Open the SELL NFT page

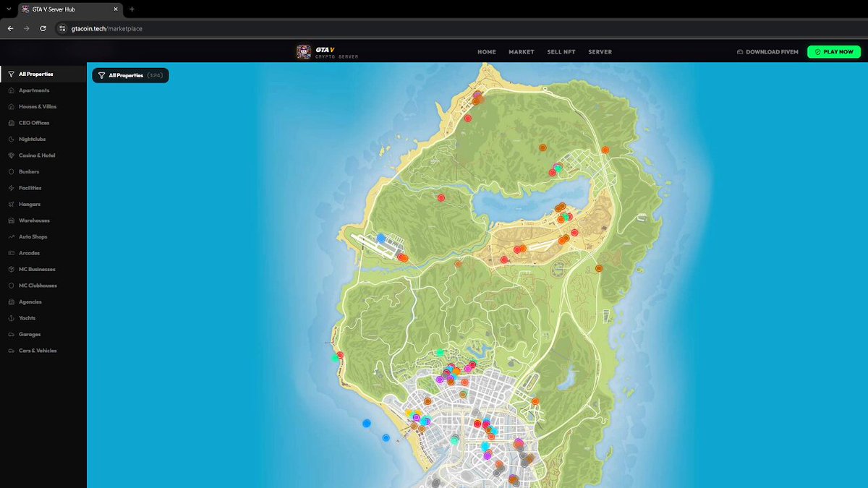561,52
